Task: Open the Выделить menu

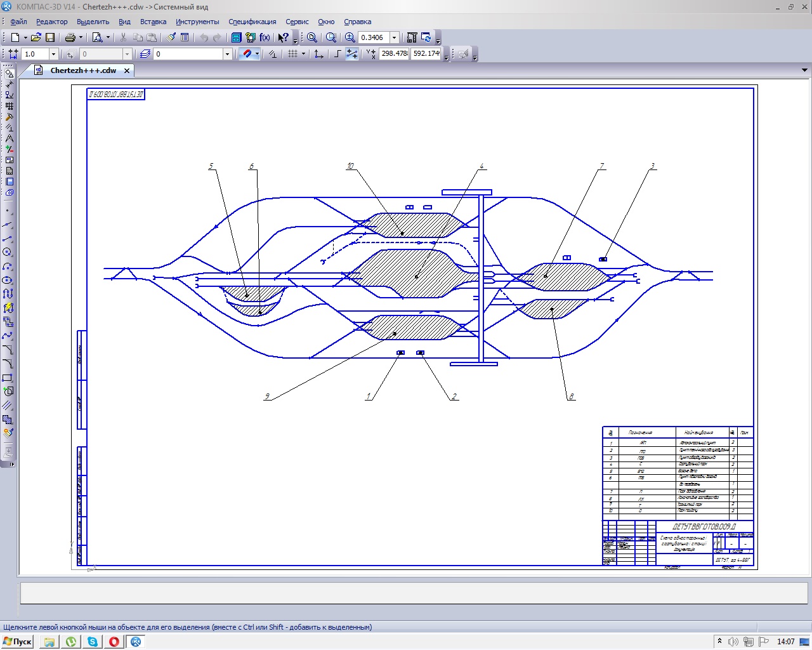Action: click(x=93, y=22)
